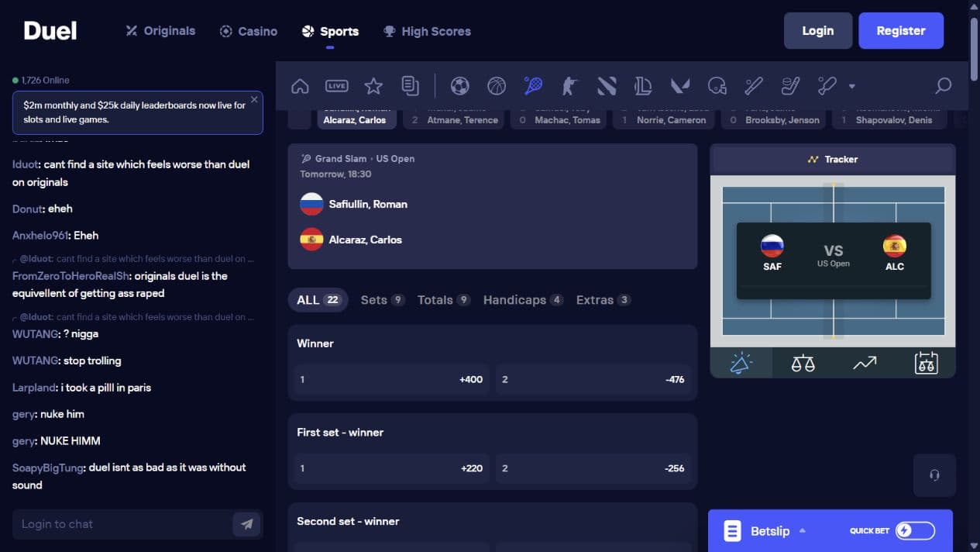Viewport: 980px width, 552px height.
Task: Select the Dota 2 esports icon
Action: click(607, 86)
